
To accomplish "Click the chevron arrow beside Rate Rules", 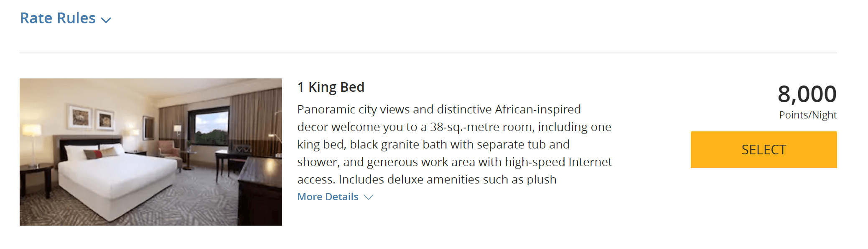I will pos(106,20).
